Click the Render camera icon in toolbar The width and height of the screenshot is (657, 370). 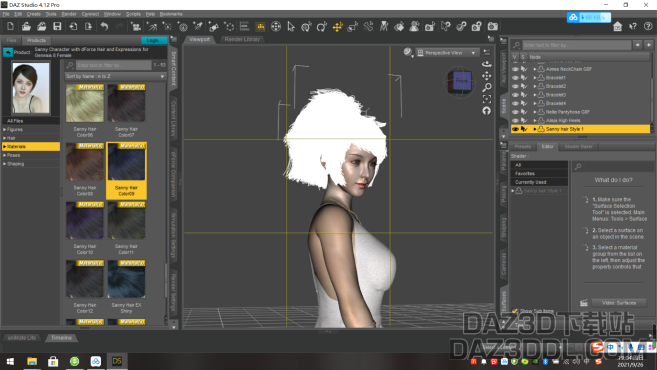point(493,26)
